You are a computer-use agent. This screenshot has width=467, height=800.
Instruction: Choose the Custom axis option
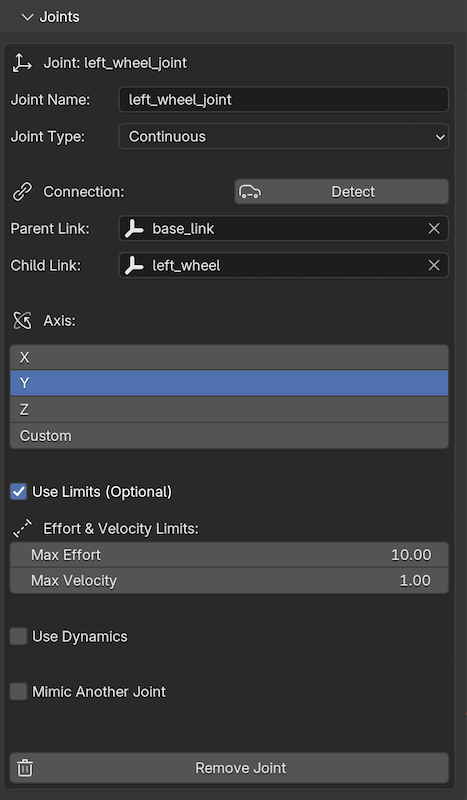(229, 436)
